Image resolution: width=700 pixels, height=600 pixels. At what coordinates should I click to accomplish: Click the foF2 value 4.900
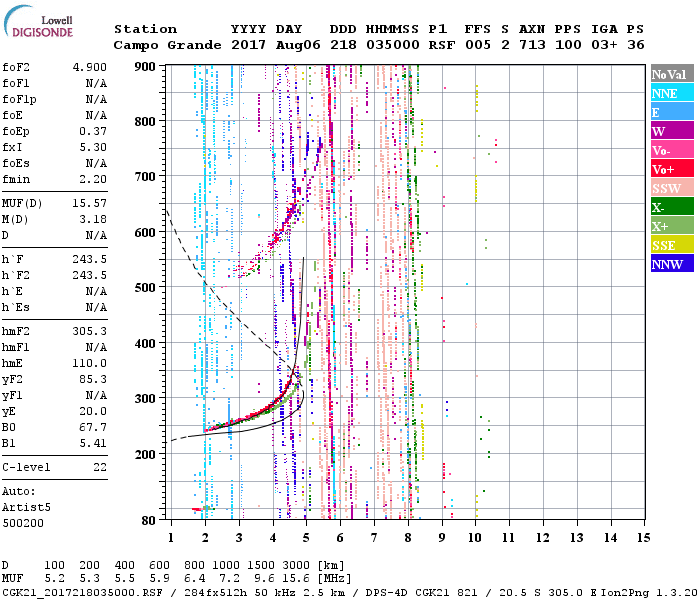click(90, 67)
